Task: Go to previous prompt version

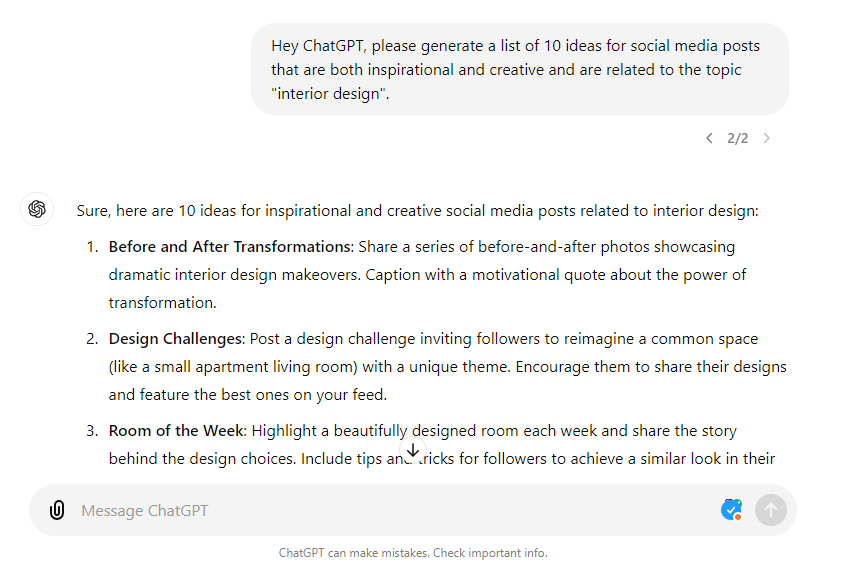Action: click(x=709, y=138)
